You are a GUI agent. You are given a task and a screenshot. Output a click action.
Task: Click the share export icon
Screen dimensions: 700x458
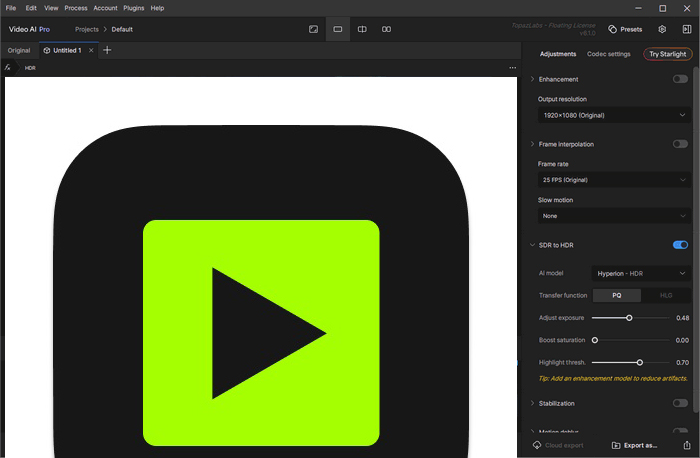pos(687,445)
